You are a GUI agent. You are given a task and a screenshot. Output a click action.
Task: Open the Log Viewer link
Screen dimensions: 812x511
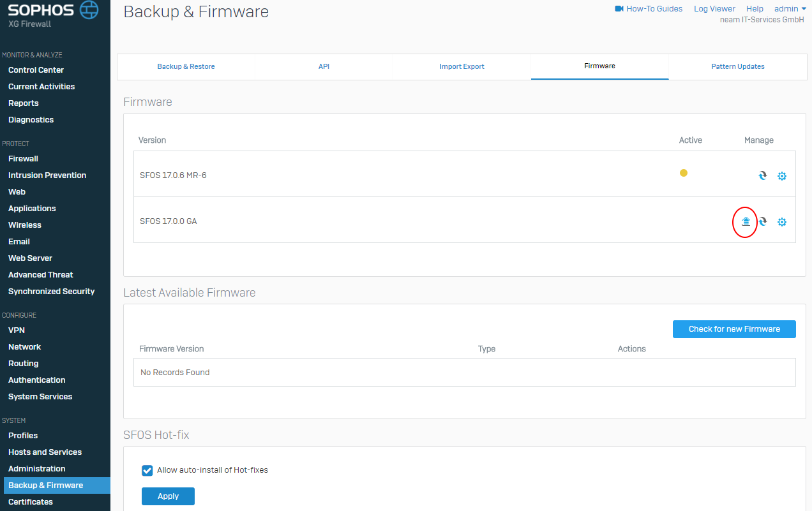pos(714,9)
